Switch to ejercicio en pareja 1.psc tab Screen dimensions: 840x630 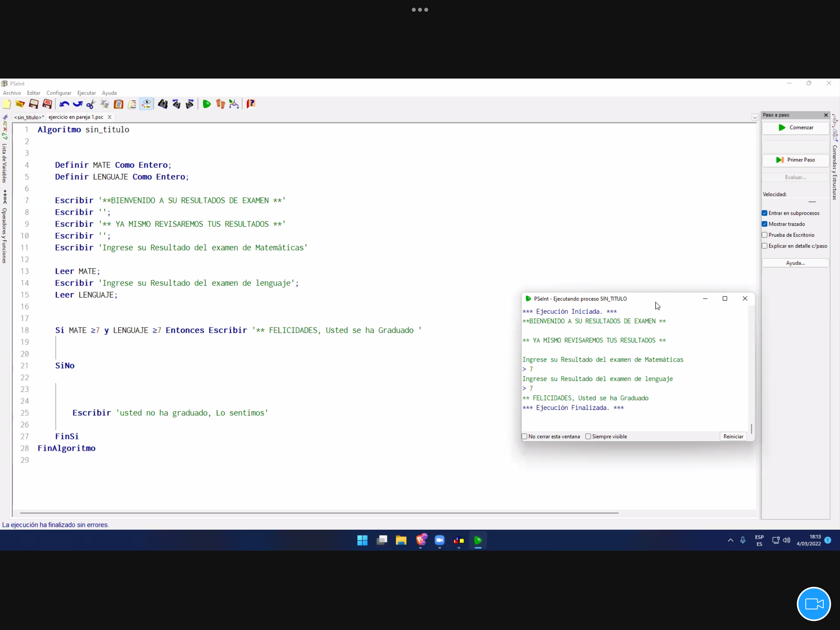tap(76, 117)
